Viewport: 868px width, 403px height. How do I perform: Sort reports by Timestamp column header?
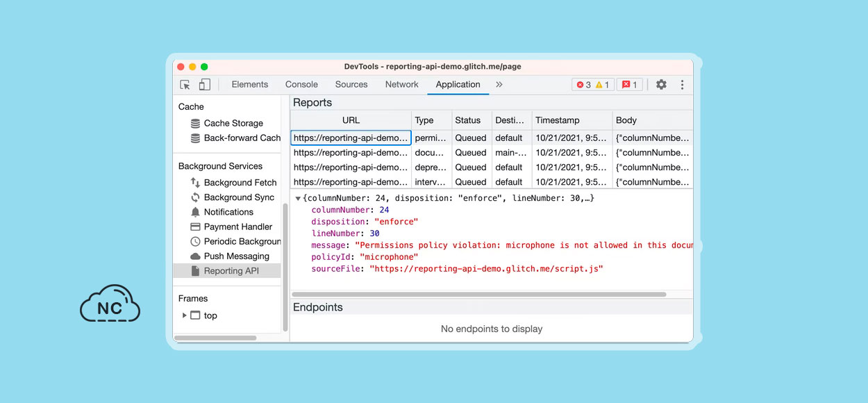[x=573, y=120]
